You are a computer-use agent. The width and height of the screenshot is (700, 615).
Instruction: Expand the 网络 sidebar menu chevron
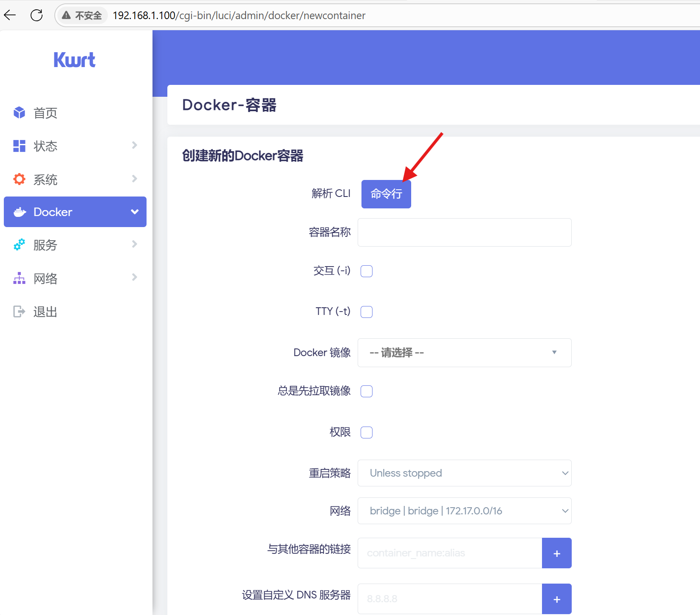point(135,277)
